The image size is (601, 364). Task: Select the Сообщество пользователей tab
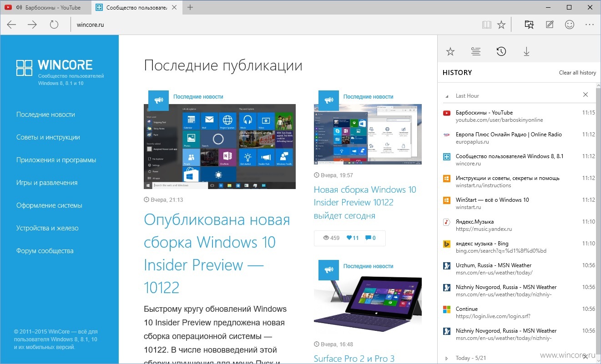tap(136, 7)
